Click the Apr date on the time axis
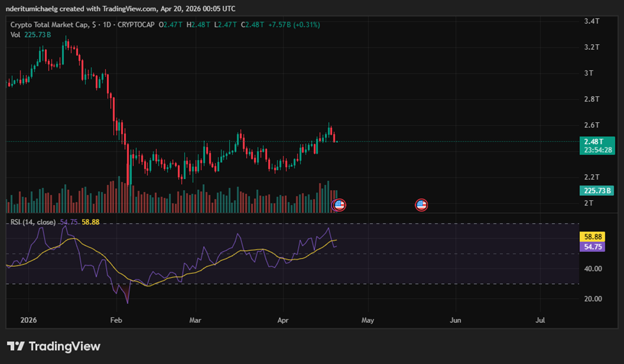 pos(282,319)
